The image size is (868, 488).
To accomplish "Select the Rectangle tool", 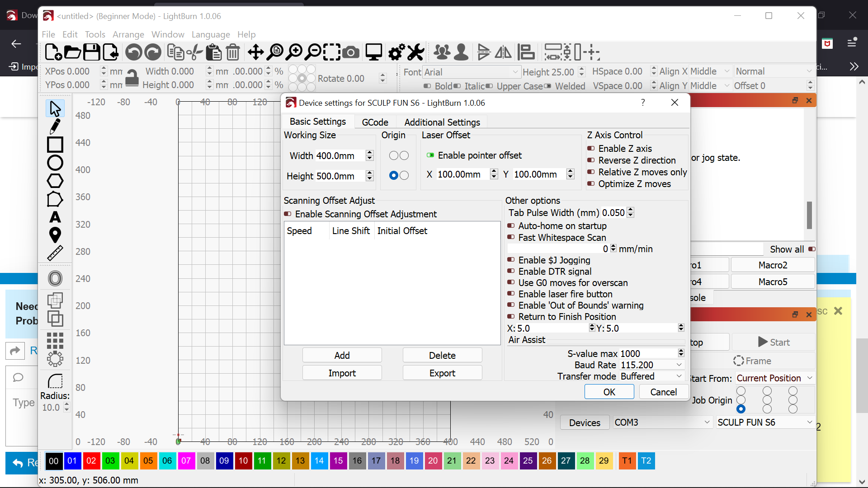I will coord(55,145).
